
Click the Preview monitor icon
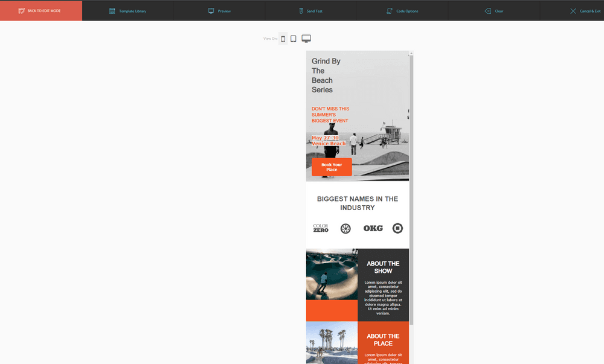click(211, 11)
